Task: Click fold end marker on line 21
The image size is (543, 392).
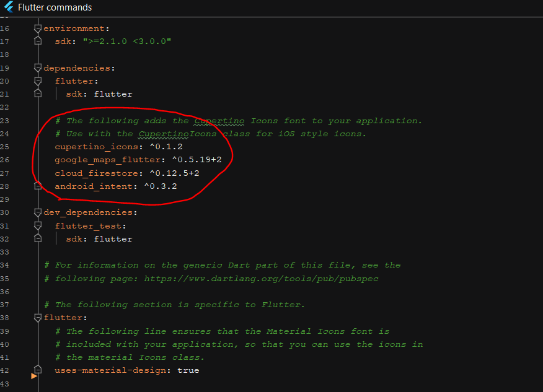Action: (38, 94)
